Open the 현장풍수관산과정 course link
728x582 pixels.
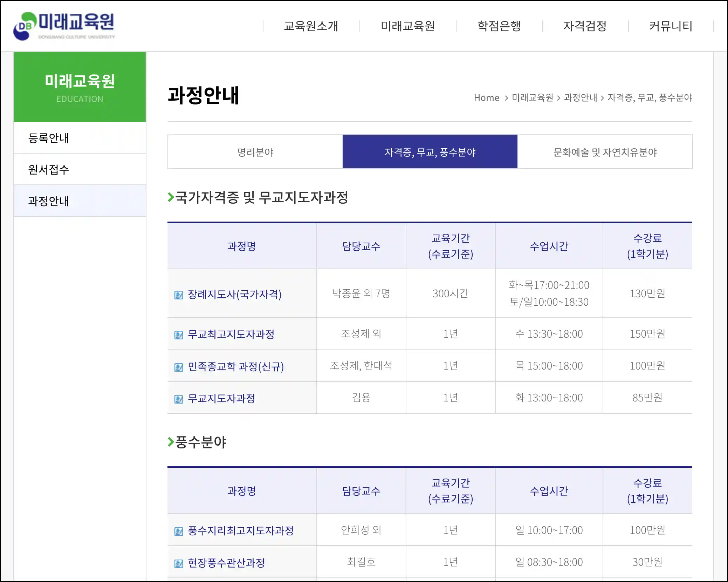(226, 563)
